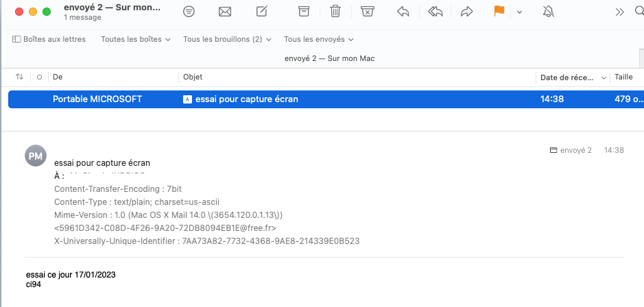Delete the message with trash icon
644x307 pixels.
click(335, 12)
